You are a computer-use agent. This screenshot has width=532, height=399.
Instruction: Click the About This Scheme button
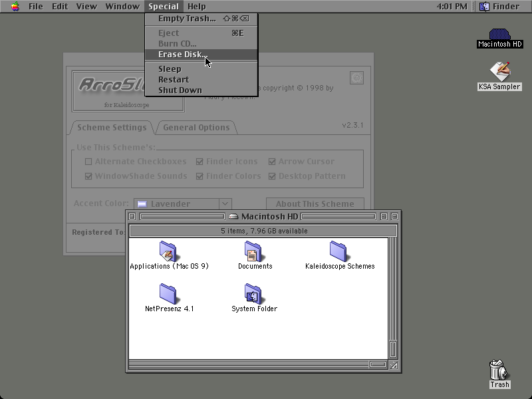click(315, 203)
